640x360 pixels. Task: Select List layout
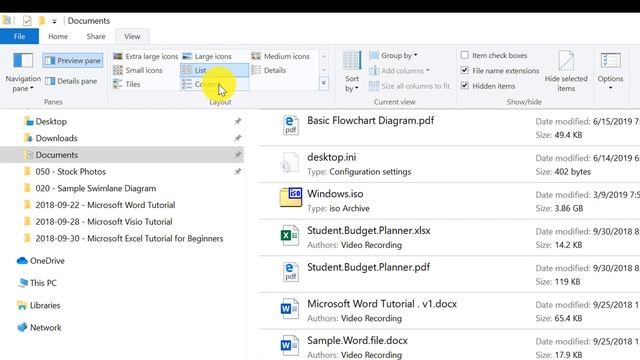(214, 70)
